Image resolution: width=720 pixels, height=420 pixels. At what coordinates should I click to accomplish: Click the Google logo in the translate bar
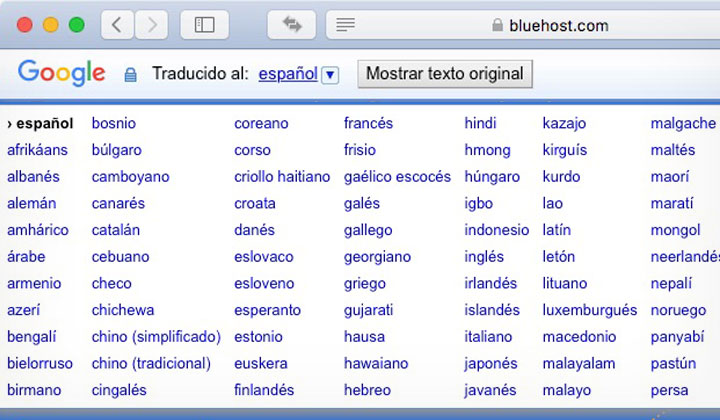tap(62, 73)
